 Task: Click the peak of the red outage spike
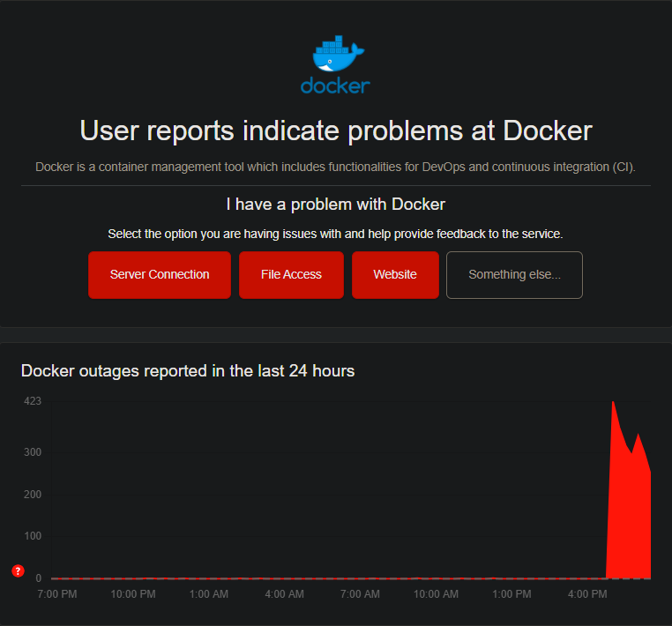[x=613, y=403]
